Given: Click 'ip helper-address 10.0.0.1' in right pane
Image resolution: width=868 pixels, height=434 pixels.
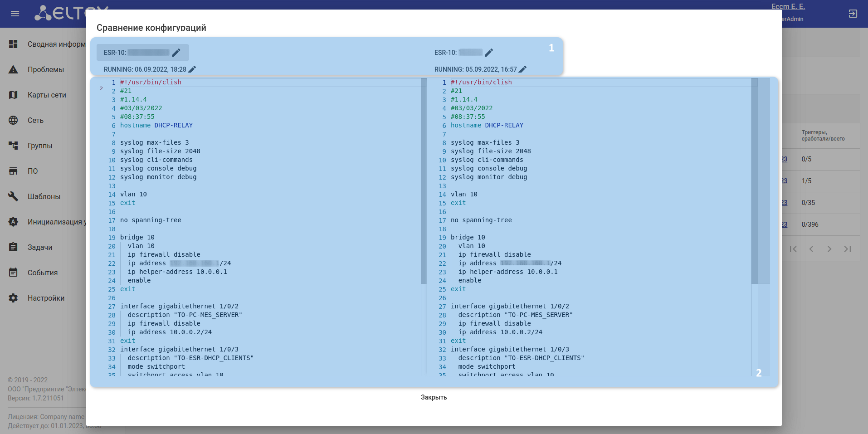Looking at the screenshot, I should click(x=508, y=272).
